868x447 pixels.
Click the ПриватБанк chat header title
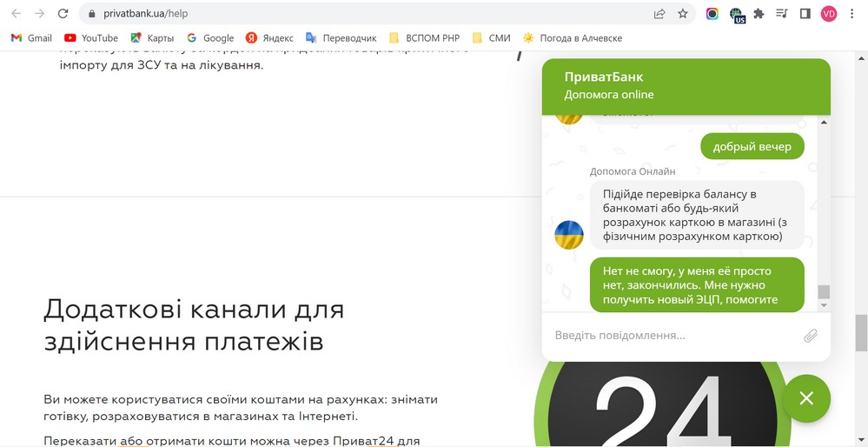[x=603, y=77]
